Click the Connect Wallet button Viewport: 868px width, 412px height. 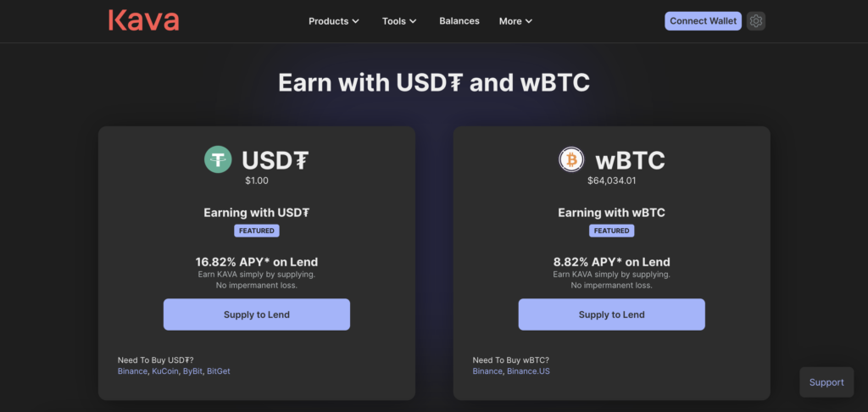click(x=703, y=21)
